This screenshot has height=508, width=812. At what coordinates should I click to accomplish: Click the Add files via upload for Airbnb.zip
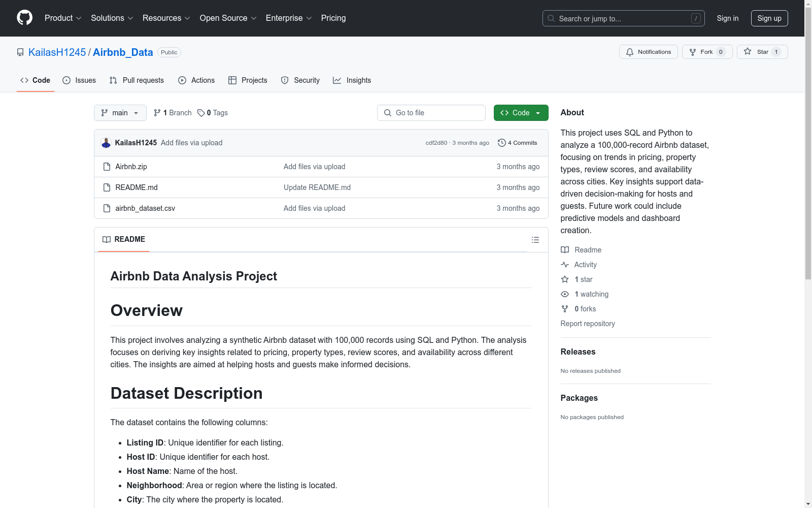(314, 167)
